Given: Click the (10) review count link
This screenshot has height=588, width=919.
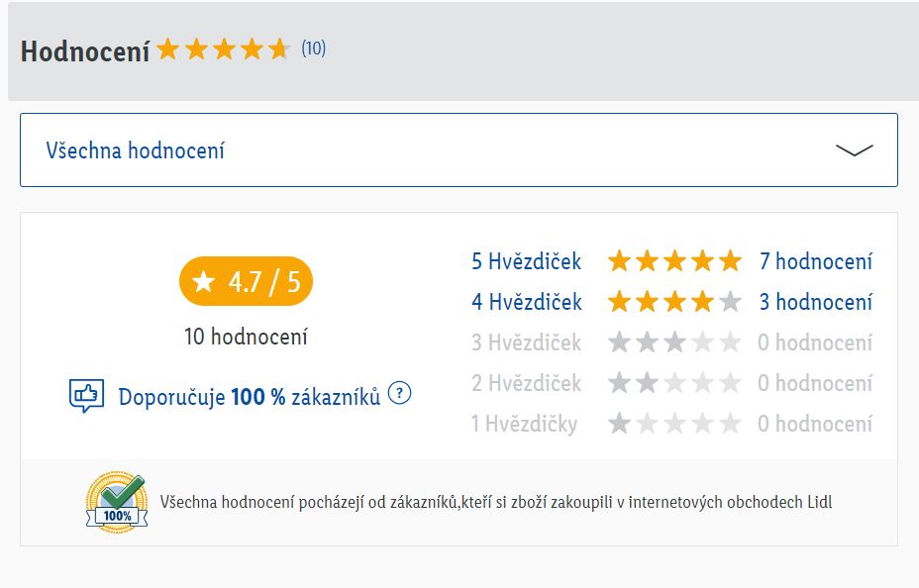Looking at the screenshot, I should pyautogui.click(x=313, y=49).
